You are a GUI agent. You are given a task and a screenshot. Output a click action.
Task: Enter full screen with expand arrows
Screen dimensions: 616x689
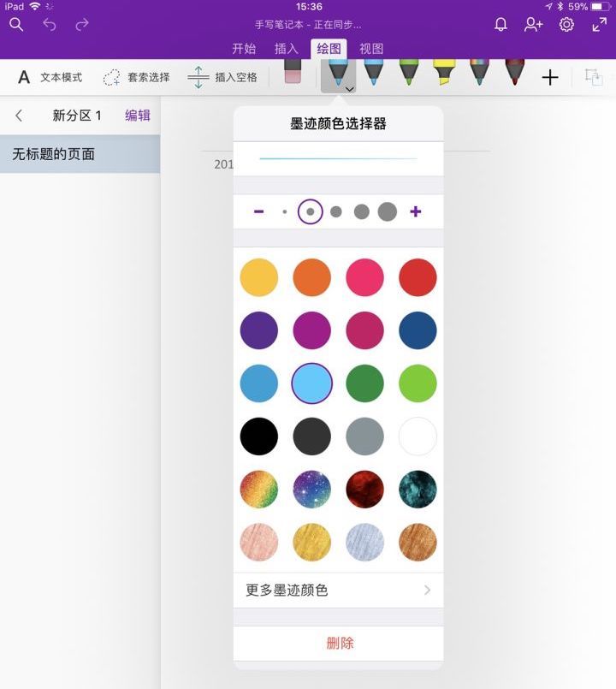coord(599,25)
